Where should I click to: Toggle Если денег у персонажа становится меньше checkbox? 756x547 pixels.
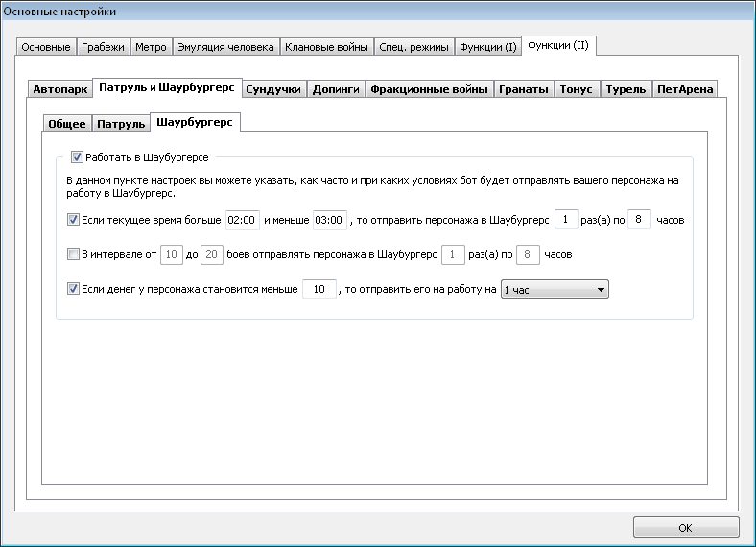click(x=73, y=289)
